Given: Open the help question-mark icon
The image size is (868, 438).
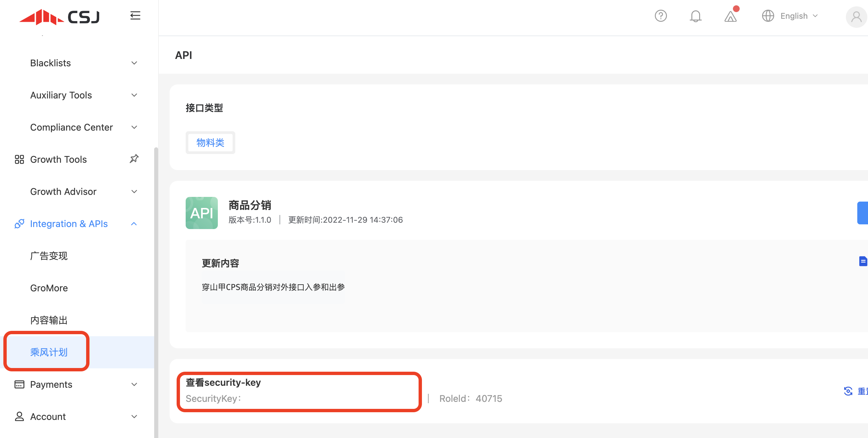Looking at the screenshot, I should point(661,16).
